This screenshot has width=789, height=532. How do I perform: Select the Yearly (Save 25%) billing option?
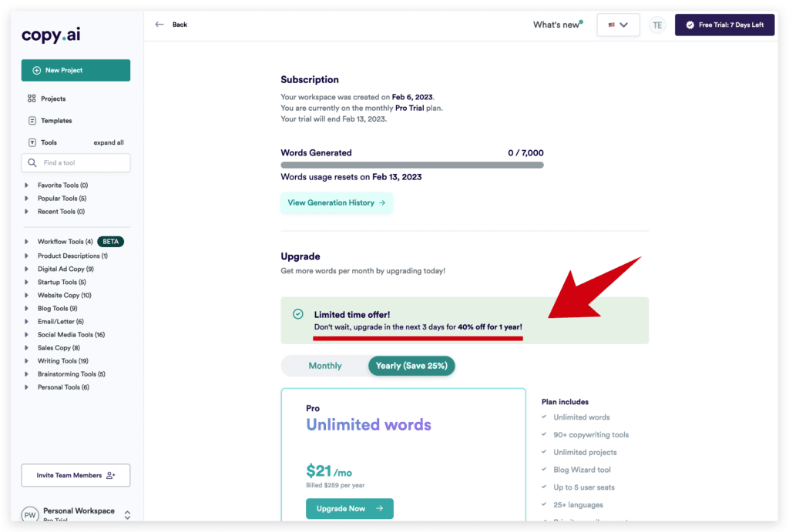411,366
